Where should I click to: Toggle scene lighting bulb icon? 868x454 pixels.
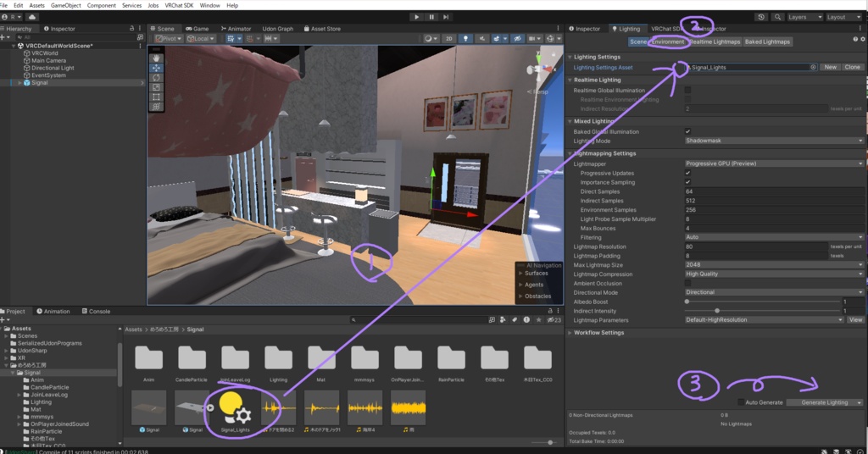pyautogui.click(x=465, y=39)
